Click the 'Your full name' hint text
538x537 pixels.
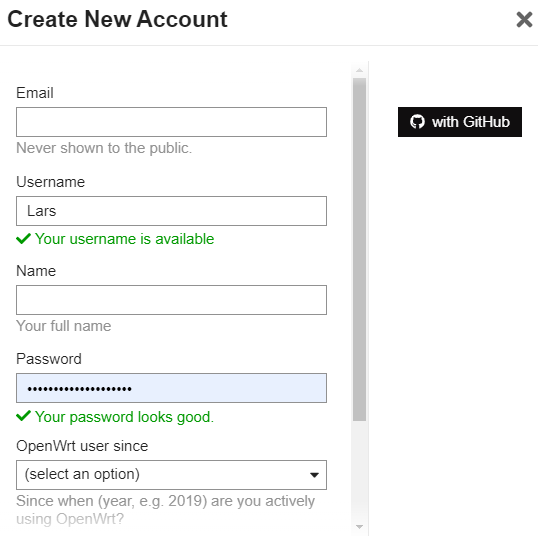point(64,326)
